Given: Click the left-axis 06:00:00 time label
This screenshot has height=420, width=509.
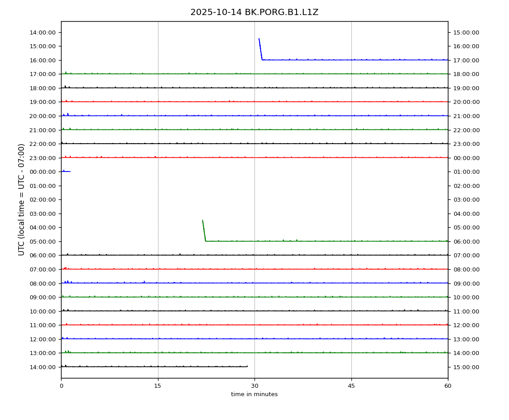Looking at the screenshot, I should pyautogui.click(x=42, y=255).
